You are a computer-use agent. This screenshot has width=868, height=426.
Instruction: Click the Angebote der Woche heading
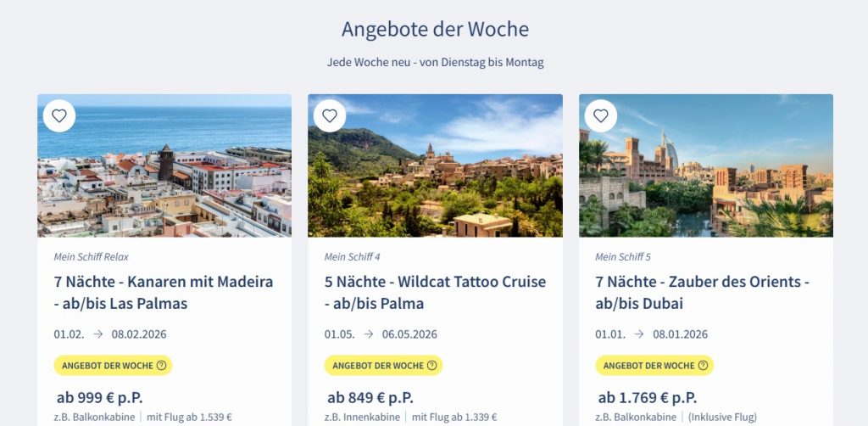click(x=435, y=29)
